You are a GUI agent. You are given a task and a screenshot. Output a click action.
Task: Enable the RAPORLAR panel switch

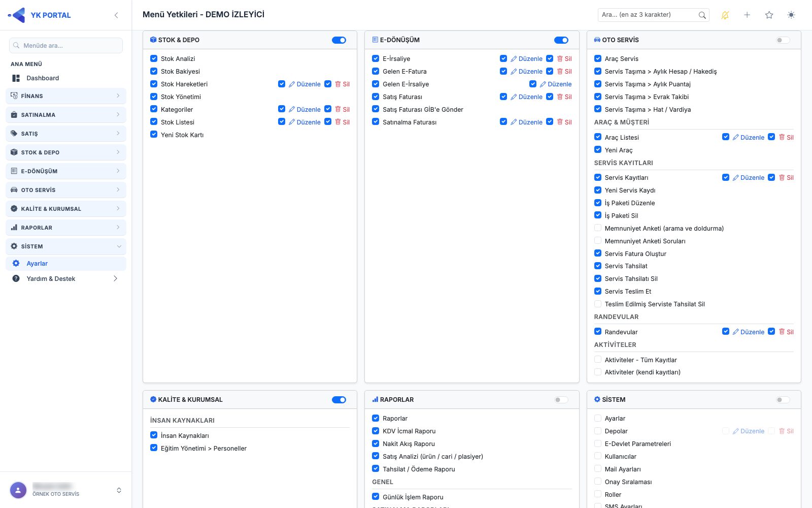pyautogui.click(x=561, y=400)
